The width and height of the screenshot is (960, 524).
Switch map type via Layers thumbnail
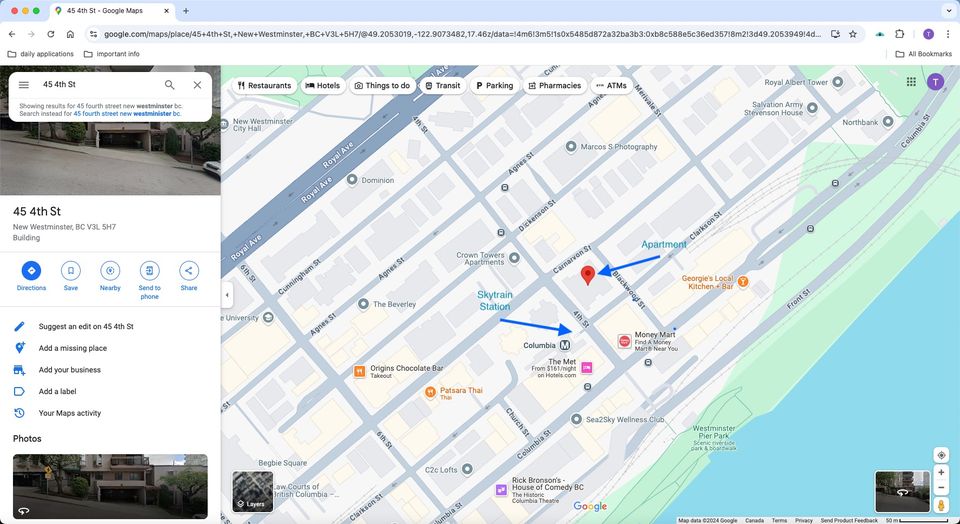(x=252, y=491)
